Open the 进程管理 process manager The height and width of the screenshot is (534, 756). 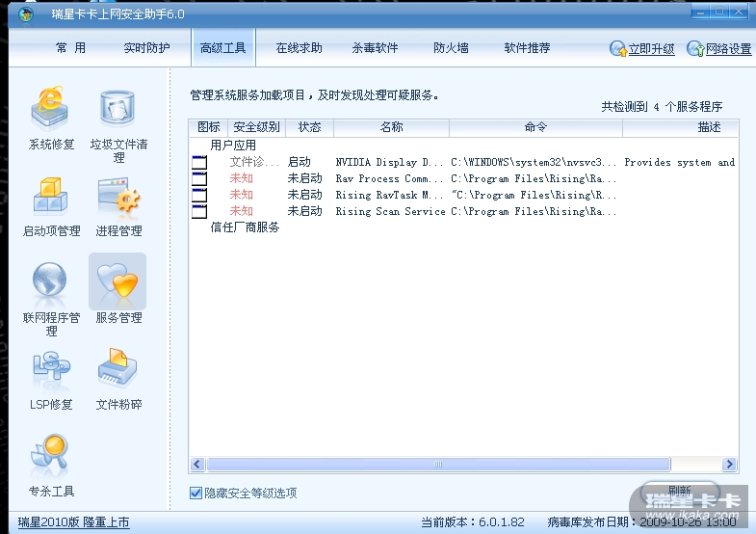coord(117,197)
